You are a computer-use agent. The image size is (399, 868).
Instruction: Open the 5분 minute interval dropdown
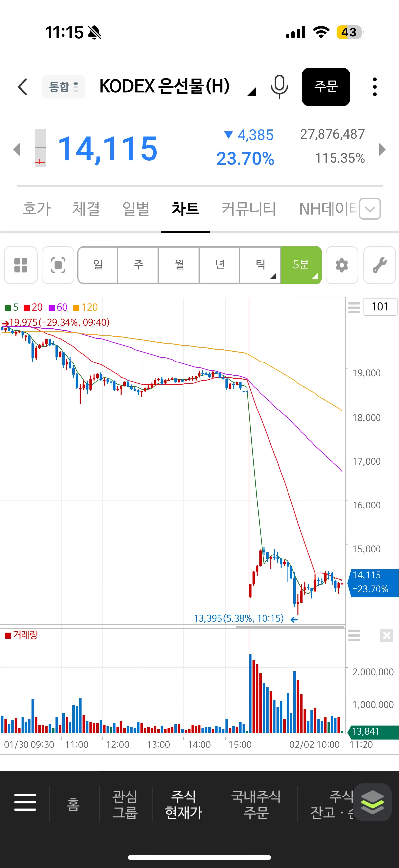[x=301, y=265]
